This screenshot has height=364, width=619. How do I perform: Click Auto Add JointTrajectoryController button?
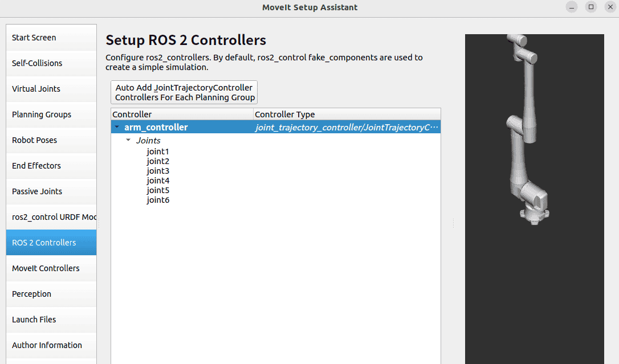[184, 92]
